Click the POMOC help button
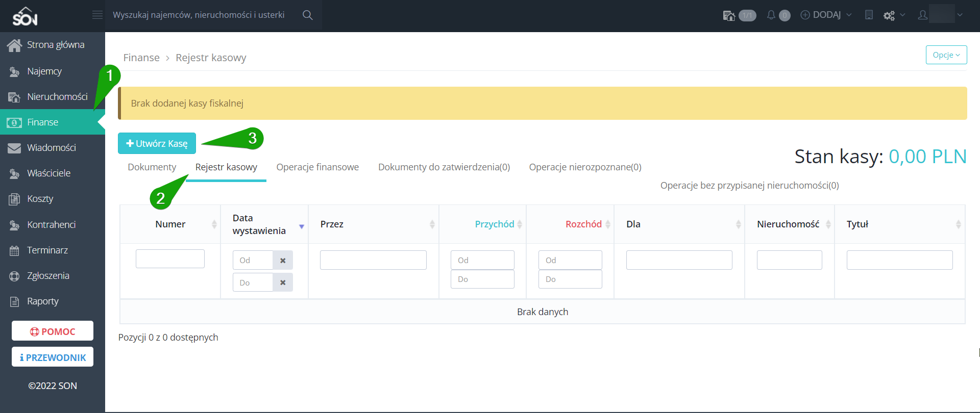 [x=53, y=331]
